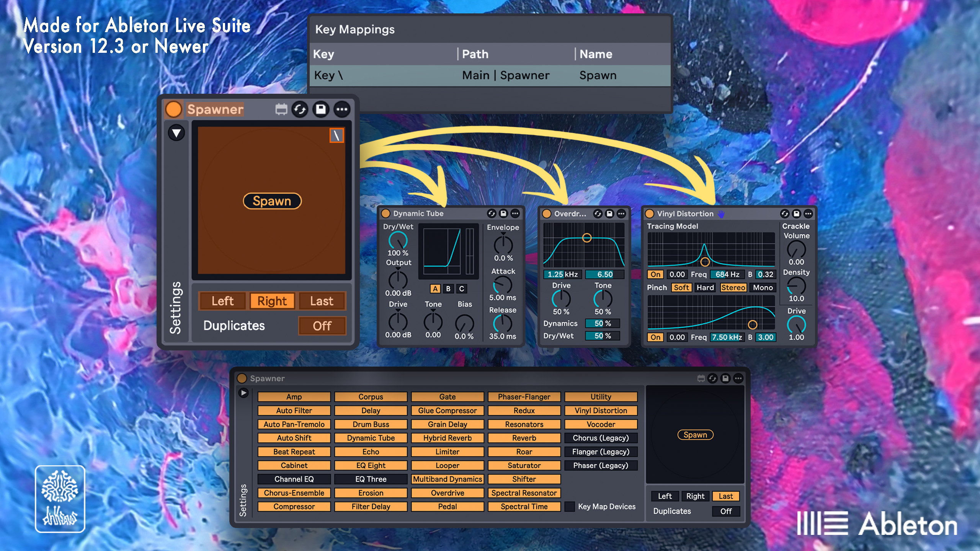
Task: Open the large Spawner device options ellipsis menu
Action: point(342,109)
